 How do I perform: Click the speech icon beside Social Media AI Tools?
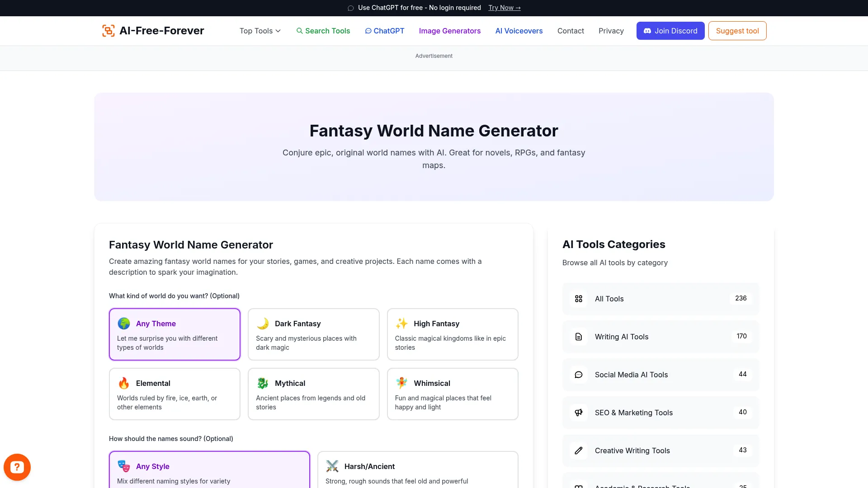(x=578, y=375)
